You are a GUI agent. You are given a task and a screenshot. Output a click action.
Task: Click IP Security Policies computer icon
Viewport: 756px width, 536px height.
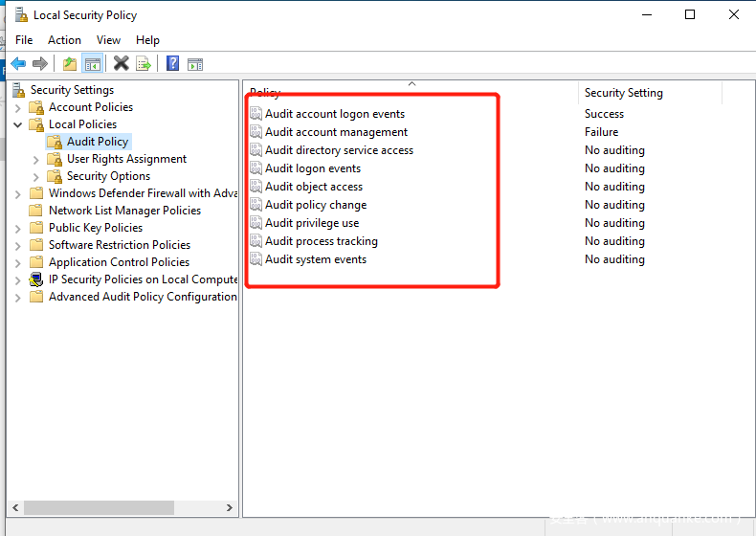tap(36, 279)
